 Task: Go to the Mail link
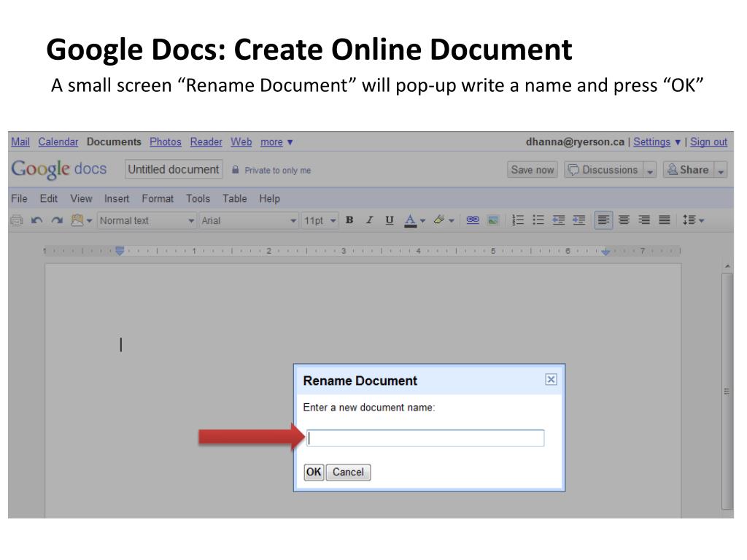[x=20, y=142]
